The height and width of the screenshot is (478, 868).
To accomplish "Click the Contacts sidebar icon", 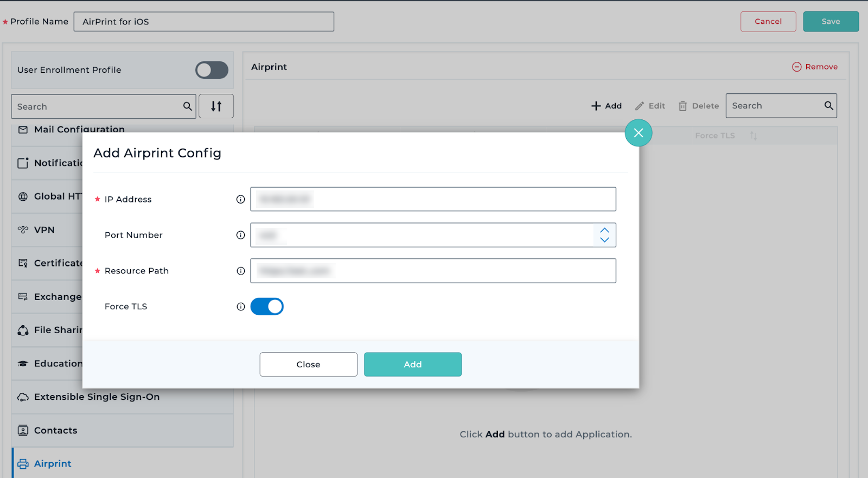I will point(23,430).
